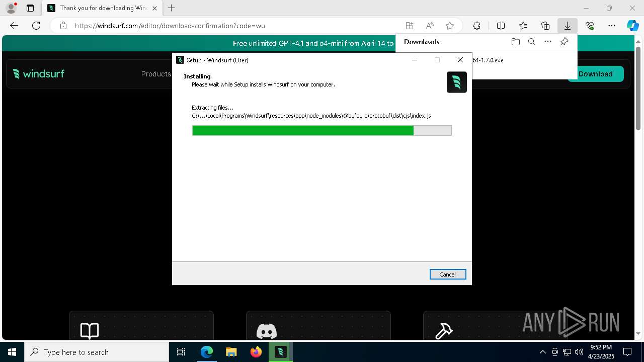Image resolution: width=644 pixels, height=362 pixels.
Task: Open a new browser tab
Action: click(x=172, y=8)
